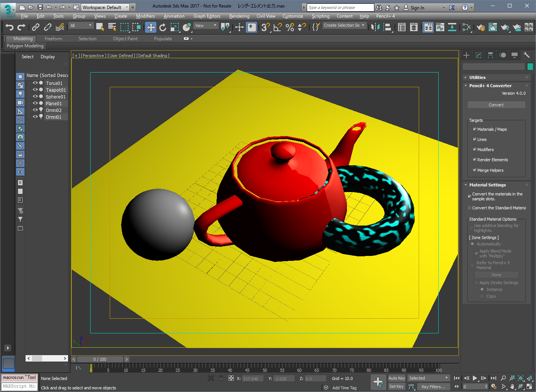Click the Mirror tool icon
Image resolution: width=536 pixels, height=392 pixels.
tap(375, 27)
